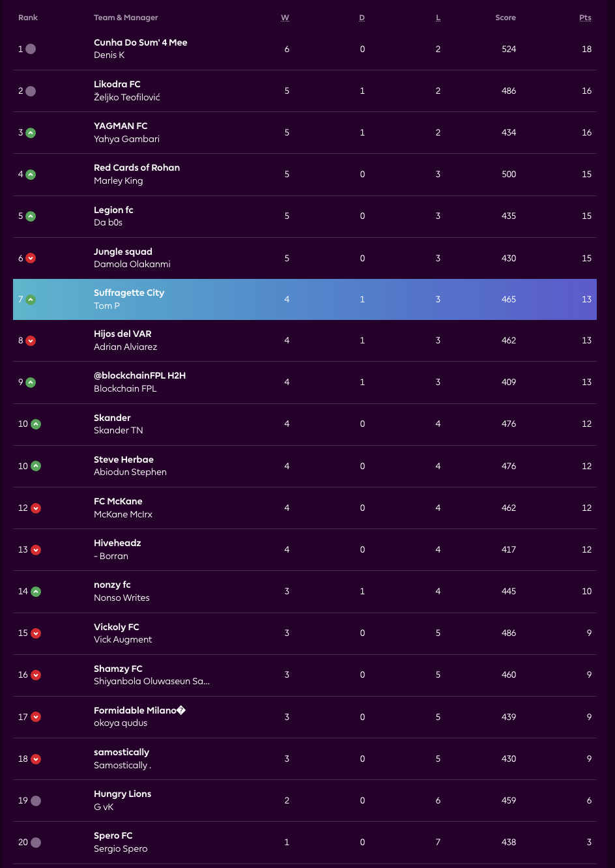Click the L column header
Image resolution: width=615 pixels, height=868 pixels.
click(x=438, y=18)
